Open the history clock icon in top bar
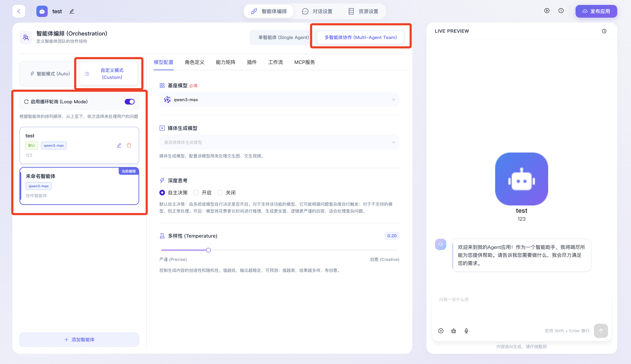The width and height of the screenshot is (631, 364). [561, 11]
